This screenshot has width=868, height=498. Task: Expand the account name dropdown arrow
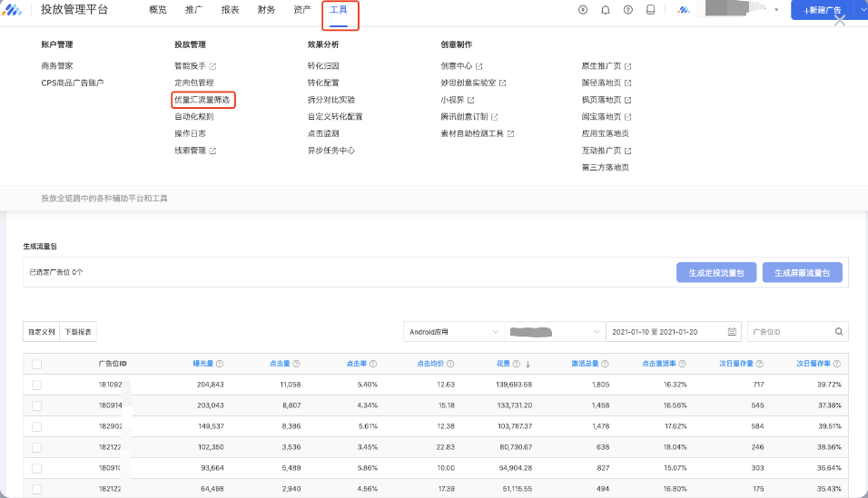point(776,10)
